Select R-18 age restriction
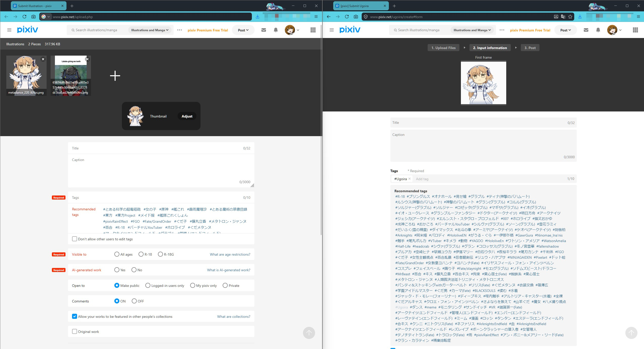The width and height of the screenshot is (644, 349). pos(141,254)
